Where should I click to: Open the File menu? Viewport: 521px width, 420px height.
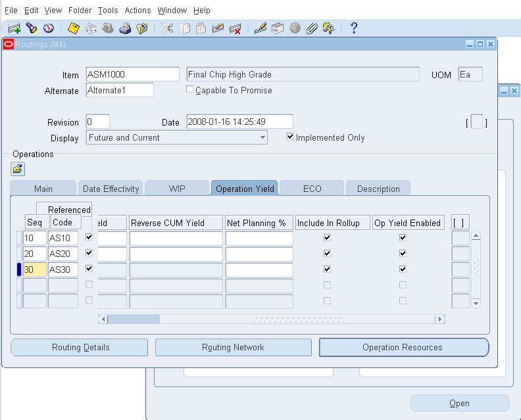click(11, 11)
